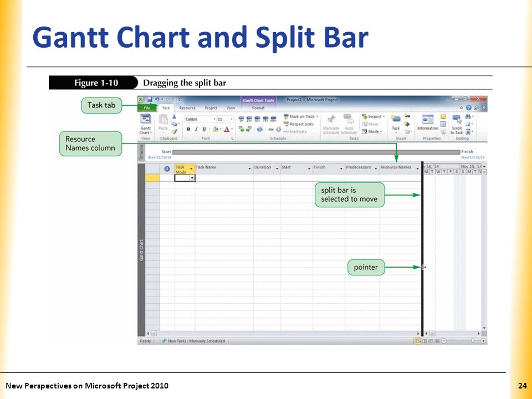
Task: Expand the Mode dropdown
Action: [381, 132]
